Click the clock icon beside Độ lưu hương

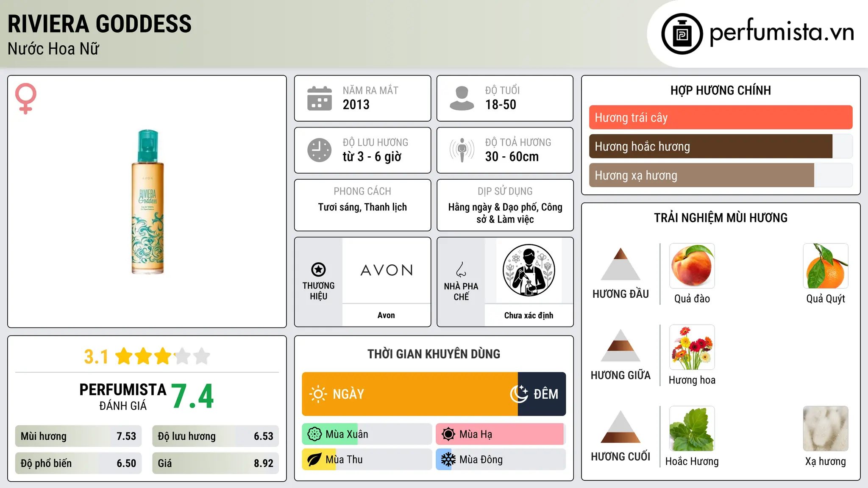(320, 150)
